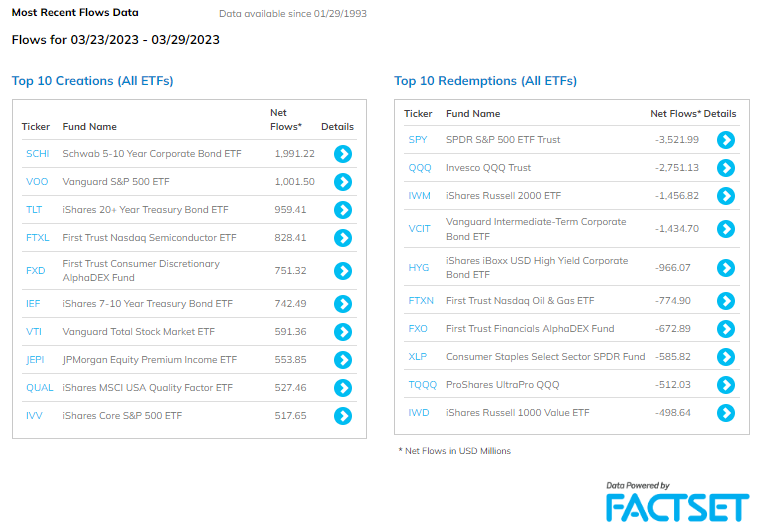Viewport: 762px width, 531px height.
Task: Open the FTXL ticker link
Action: (37, 238)
